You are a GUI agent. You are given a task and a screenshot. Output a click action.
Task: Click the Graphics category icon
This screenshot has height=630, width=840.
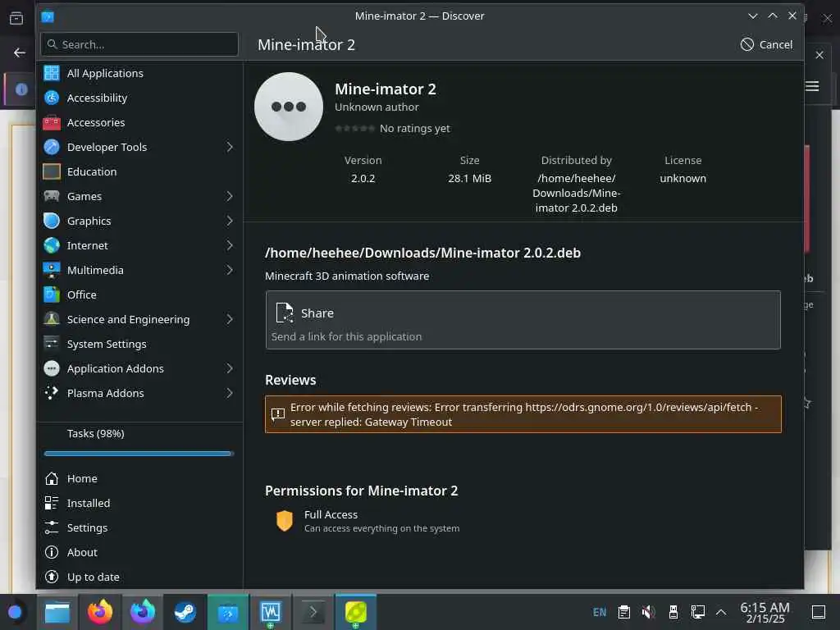tap(52, 221)
